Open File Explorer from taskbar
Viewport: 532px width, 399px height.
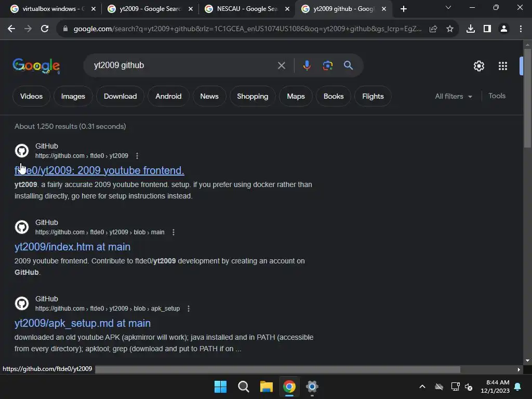coord(267,387)
